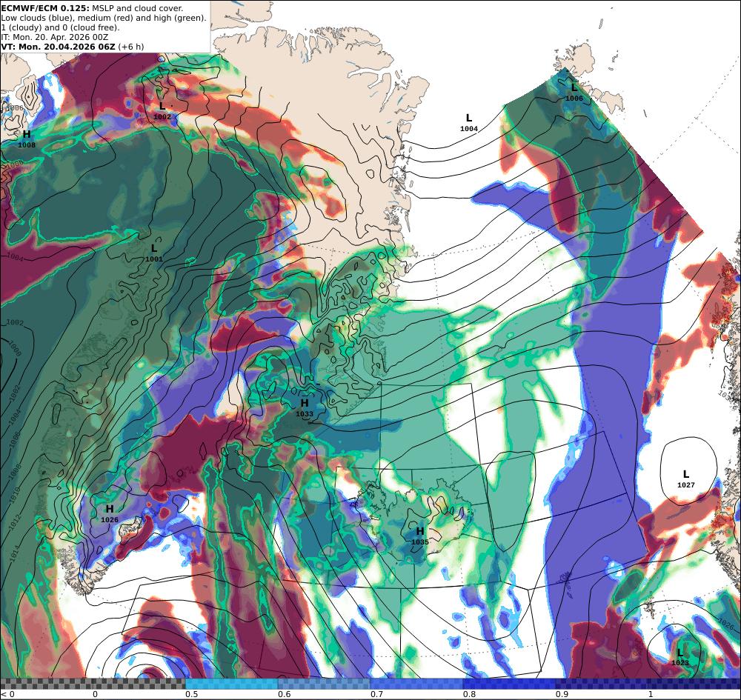Click the L 1001 low pressure marker
Viewport: 741px width, 700px height.
point(154,253)
